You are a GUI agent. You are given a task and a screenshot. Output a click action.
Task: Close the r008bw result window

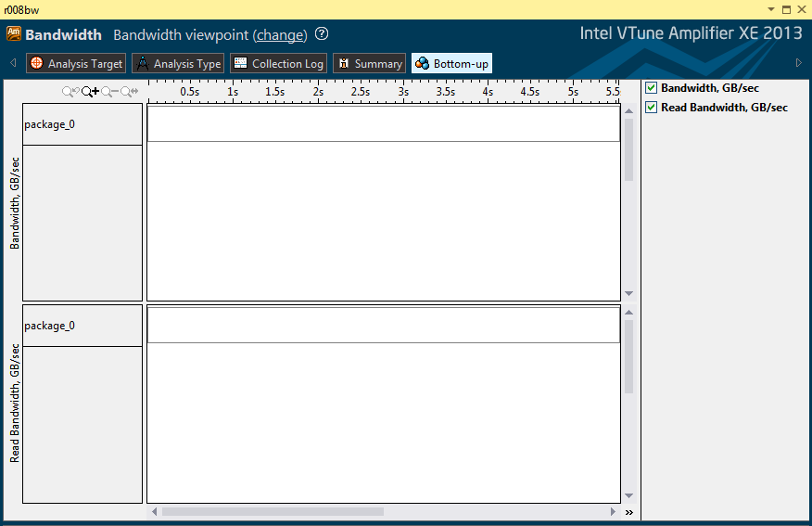(x=801, y=9)
